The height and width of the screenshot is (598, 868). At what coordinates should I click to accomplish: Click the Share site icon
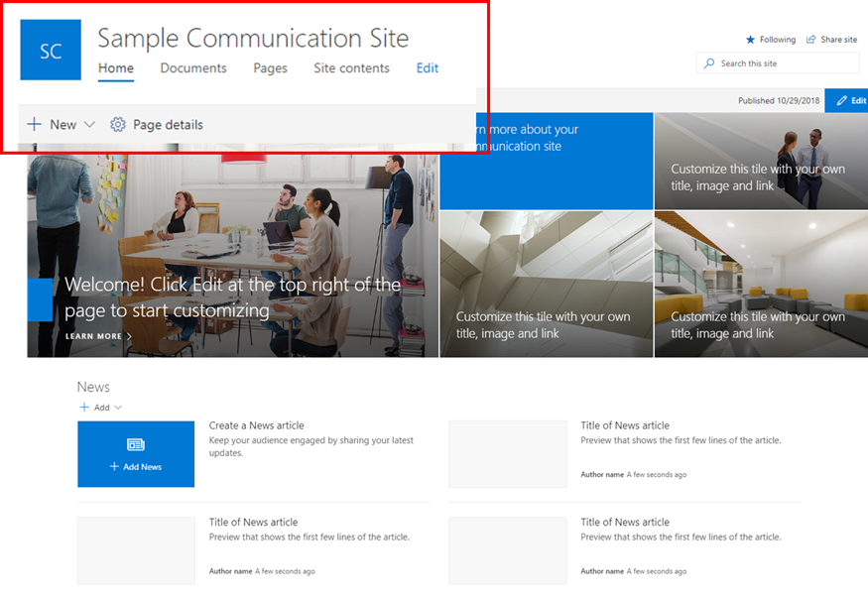click(811, 40)
